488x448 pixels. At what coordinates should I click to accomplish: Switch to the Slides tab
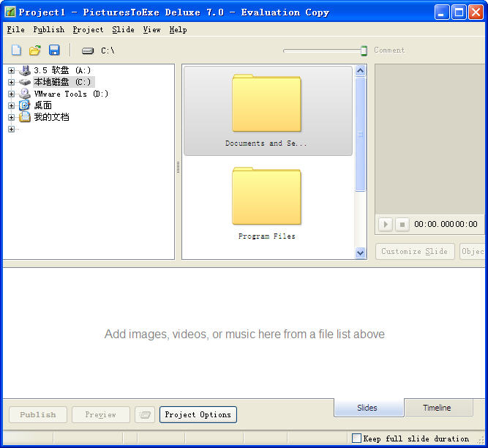[369, 408]
